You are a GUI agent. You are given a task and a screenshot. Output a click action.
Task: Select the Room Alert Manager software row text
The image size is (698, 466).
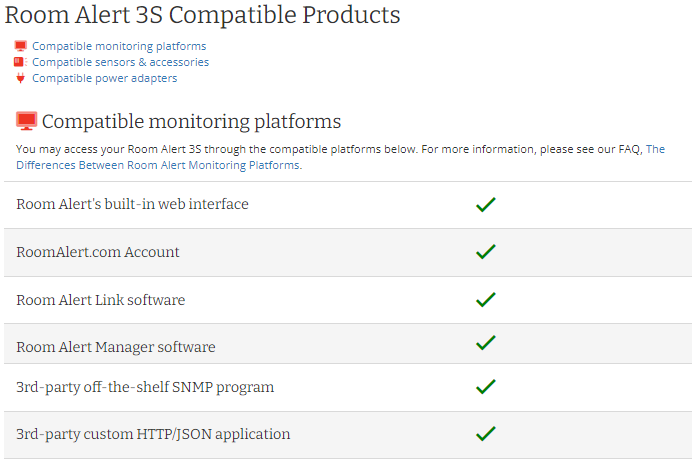click(x=116, y=347)
